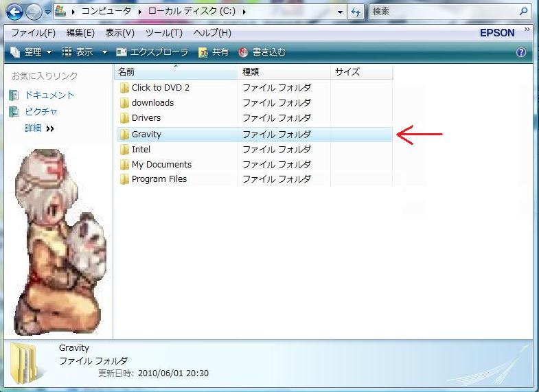The image size is (539, 392).
Task: Sort by the サイズ column header
Action: tap(362, 72)
